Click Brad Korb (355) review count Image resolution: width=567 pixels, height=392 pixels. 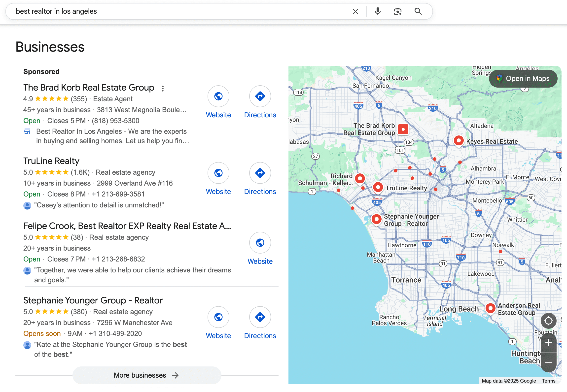[79, 99]
